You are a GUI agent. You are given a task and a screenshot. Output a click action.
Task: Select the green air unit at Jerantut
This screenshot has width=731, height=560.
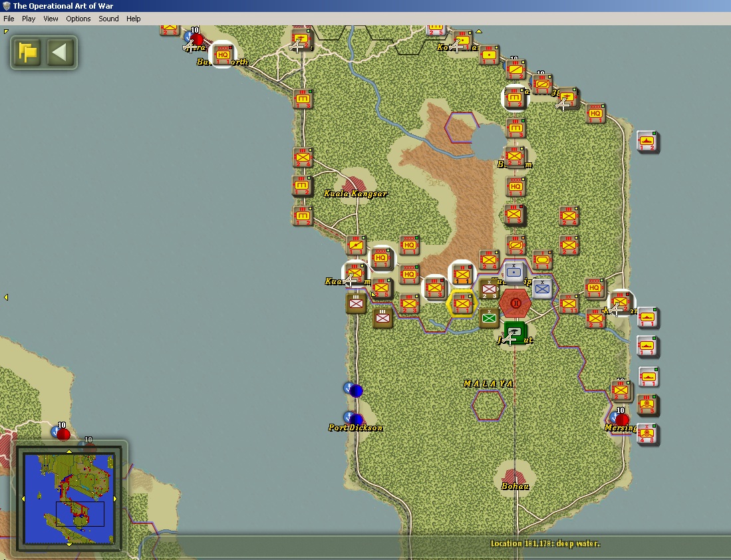(515, 332)
